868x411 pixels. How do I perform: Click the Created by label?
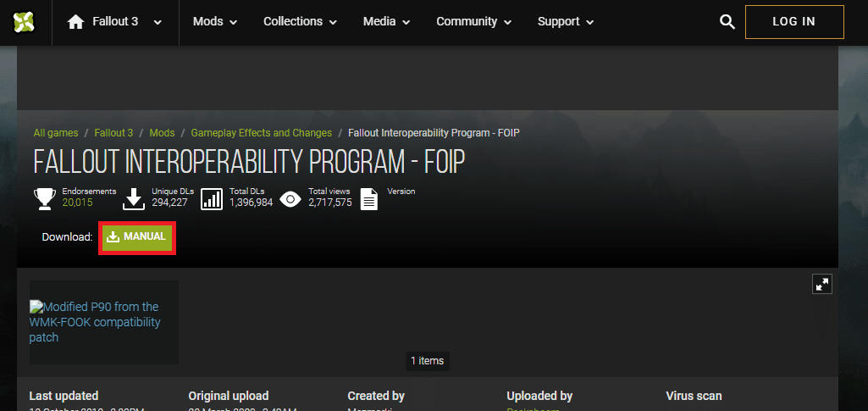click(376, 396)
